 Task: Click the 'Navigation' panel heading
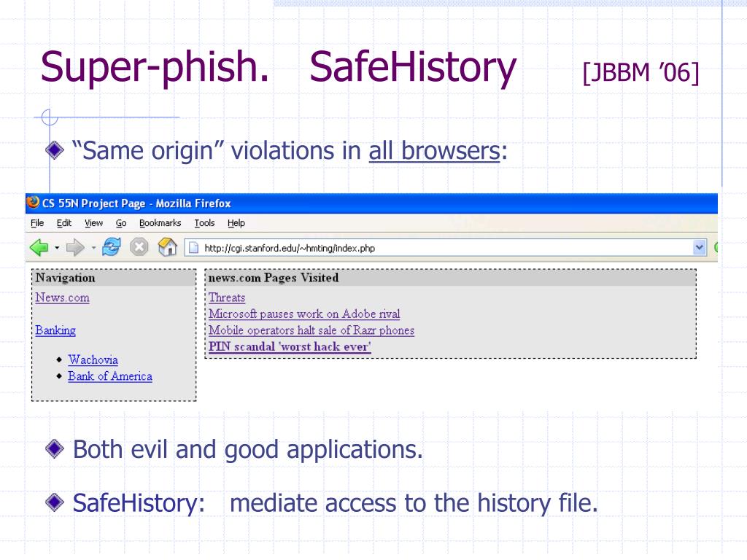(65, 278)
